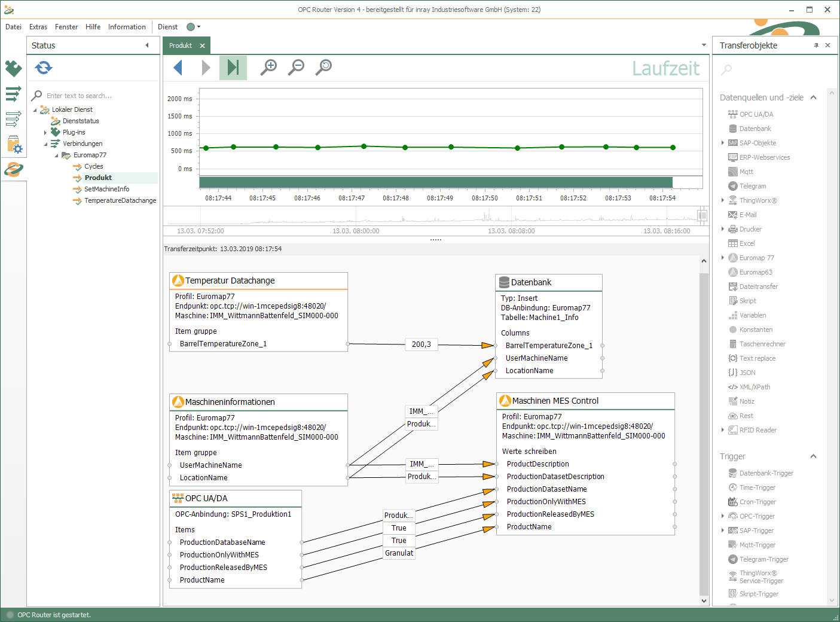Collapse the Status panel with left arrow
The image size is (840, 622).
pyautogui.click(x=147, y=45)
